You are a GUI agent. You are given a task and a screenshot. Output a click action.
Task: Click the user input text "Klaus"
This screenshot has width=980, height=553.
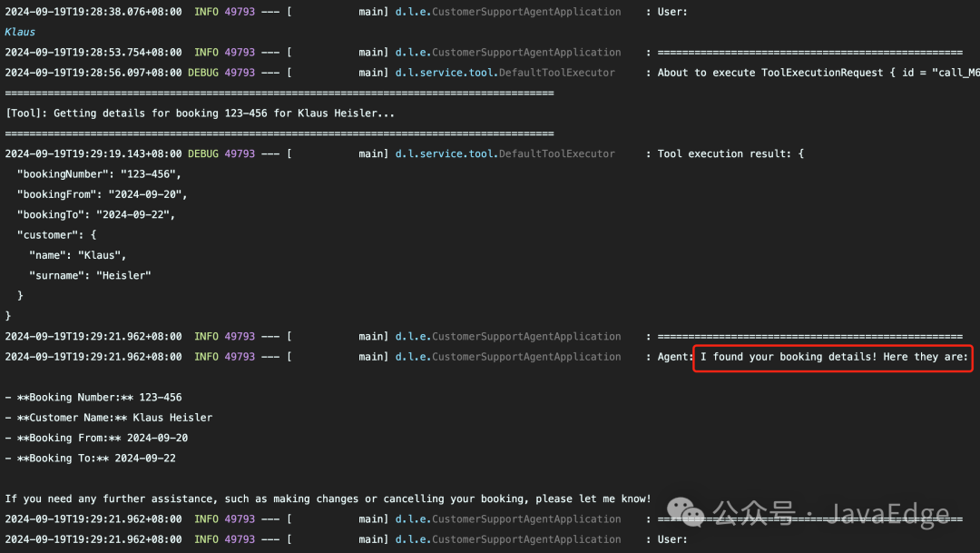click(x=20, y=32)
